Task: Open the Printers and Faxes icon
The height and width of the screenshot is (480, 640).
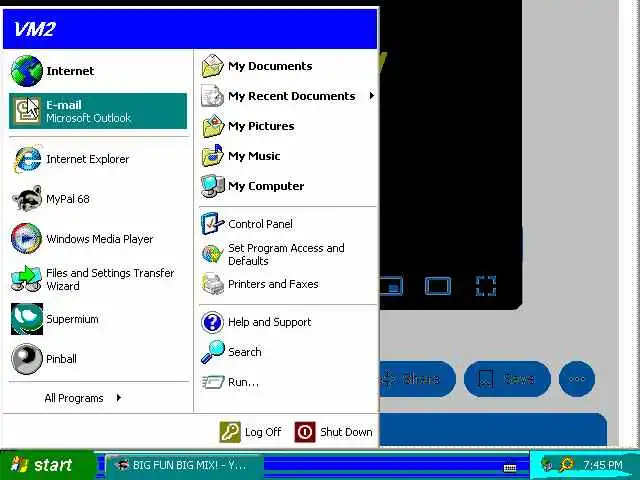Action: pyautogui.click(x=213, y=284)
